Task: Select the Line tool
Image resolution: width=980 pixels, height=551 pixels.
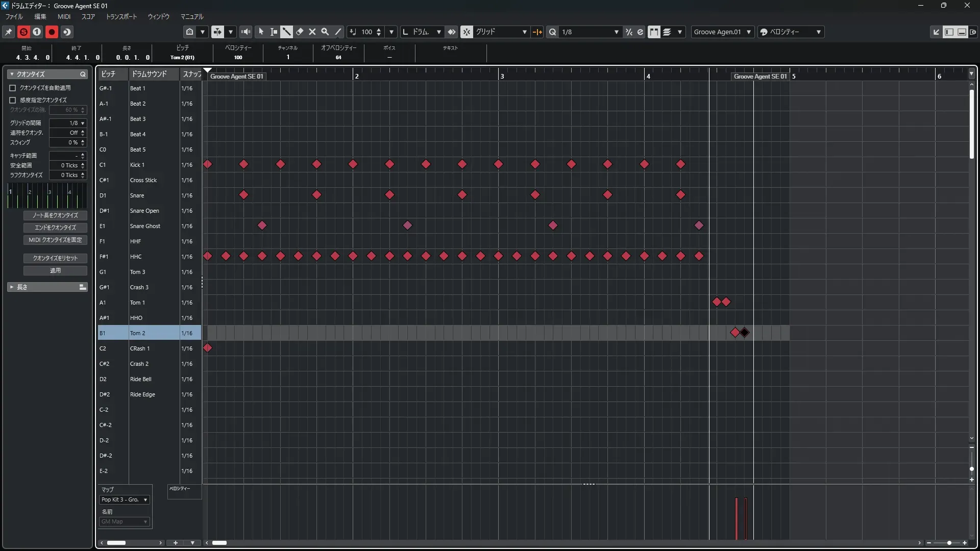Action: pos(338,32)
